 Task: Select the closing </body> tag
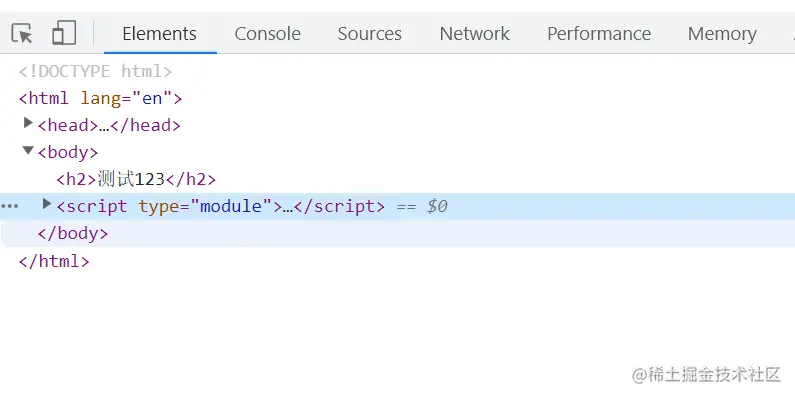click(x=73, y=233)
